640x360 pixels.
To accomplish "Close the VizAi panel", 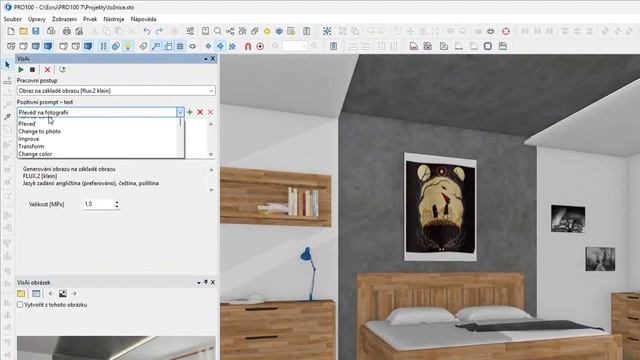I will click(213, 59).
